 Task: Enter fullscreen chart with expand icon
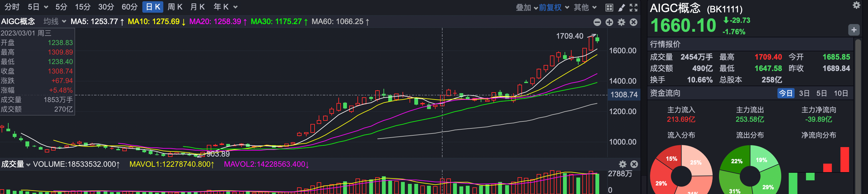tap(634, 7)
